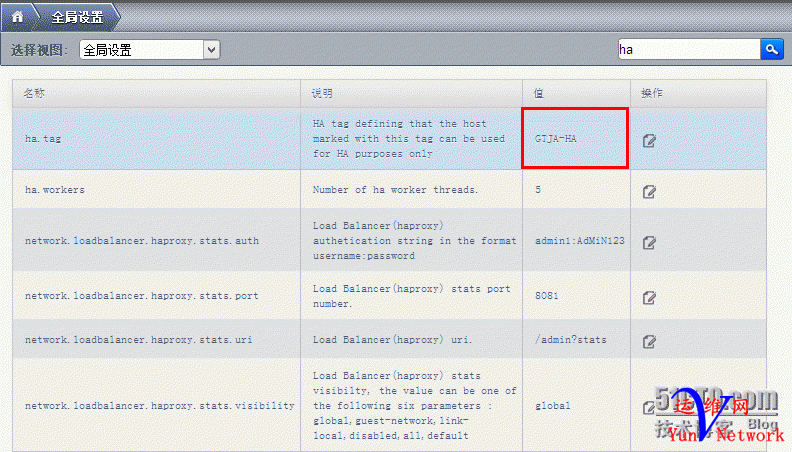This screenshot has width=792, height=452.
Task: Open the 选择视图 dropdown
Action: click(150, 49)
